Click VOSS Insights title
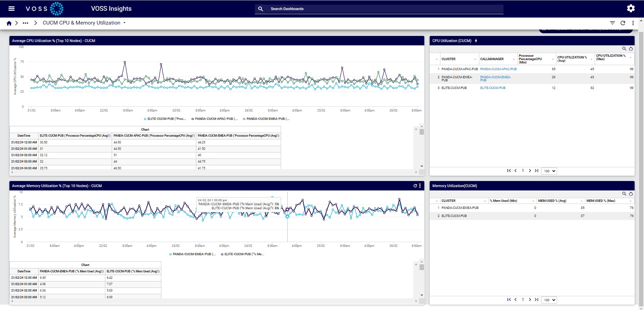Viewport: 644px width, 310px height. tap(111, 9)
